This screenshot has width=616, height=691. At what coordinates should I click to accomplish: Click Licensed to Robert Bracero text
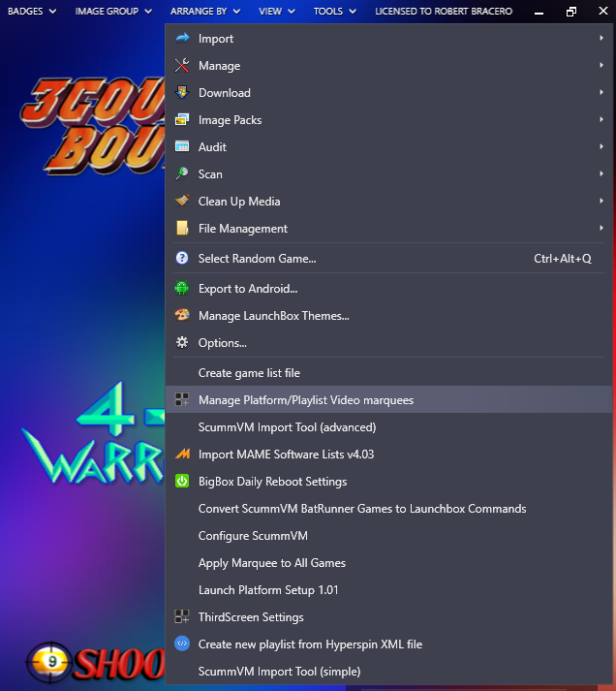pos(444,11)
